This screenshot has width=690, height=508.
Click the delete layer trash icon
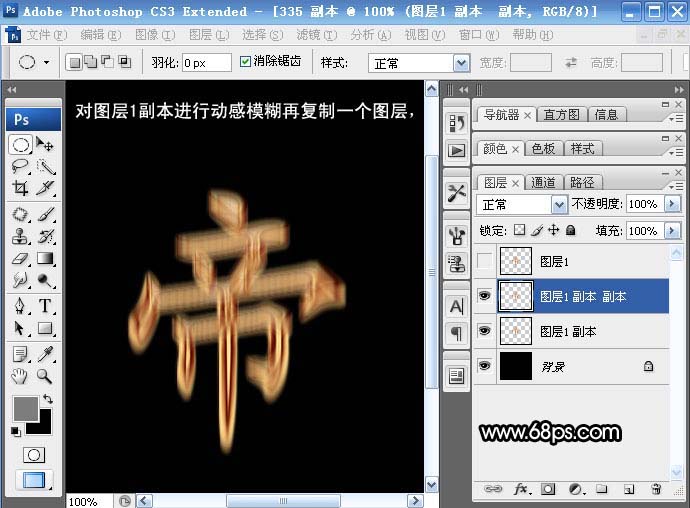click(x=656, y=489)
